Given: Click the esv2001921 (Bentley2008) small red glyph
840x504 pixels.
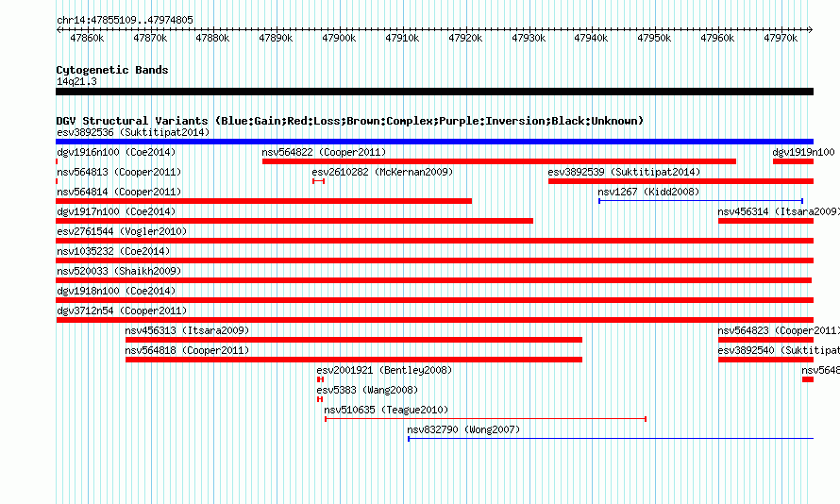Looking at the screenshot, I should [320, 379].
